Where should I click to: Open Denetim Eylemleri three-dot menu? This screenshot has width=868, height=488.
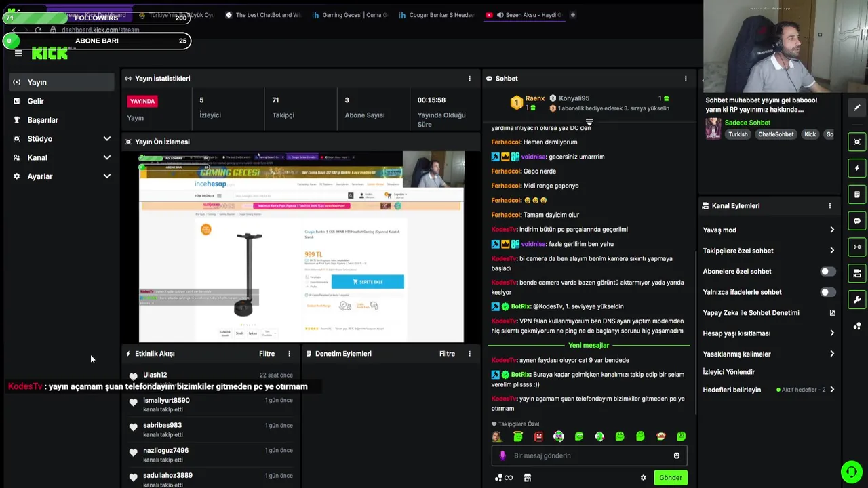(469, 354)
